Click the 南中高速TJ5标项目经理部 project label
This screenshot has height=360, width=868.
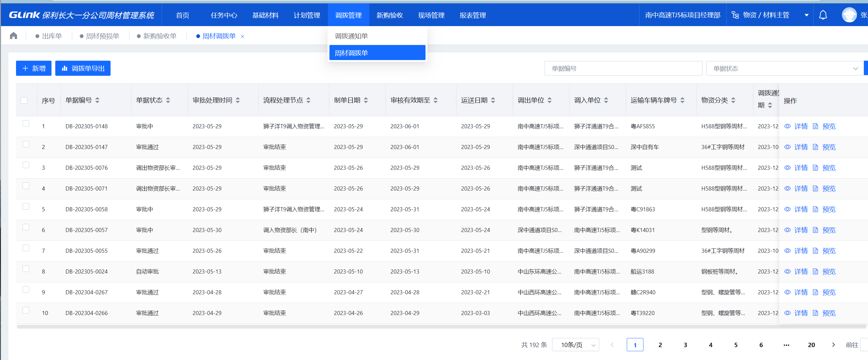click(x=683, y=15)
